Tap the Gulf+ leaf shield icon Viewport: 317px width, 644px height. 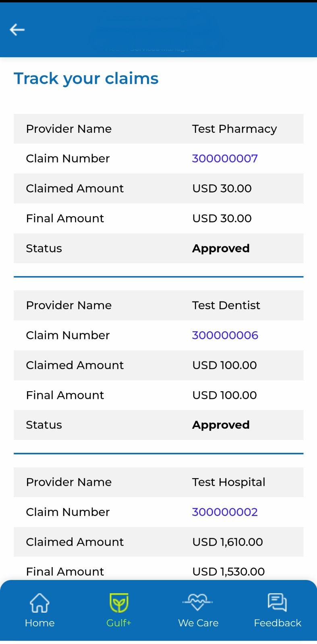(119, 603)
